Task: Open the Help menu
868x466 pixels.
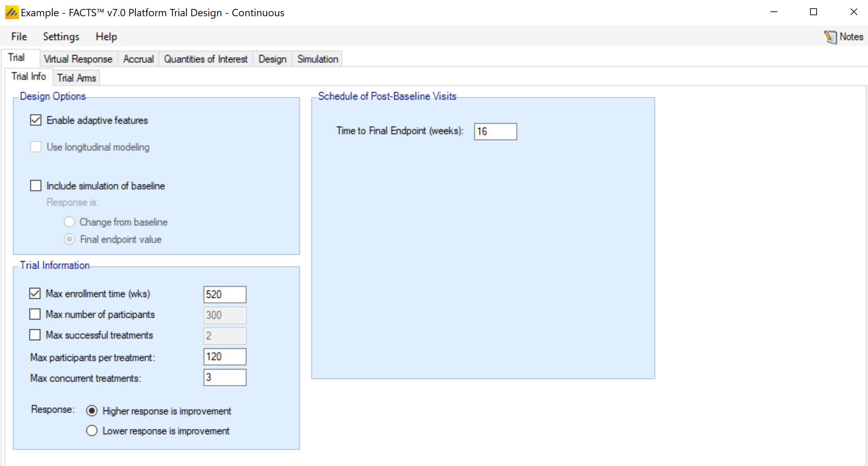Action: pos(106,37)
